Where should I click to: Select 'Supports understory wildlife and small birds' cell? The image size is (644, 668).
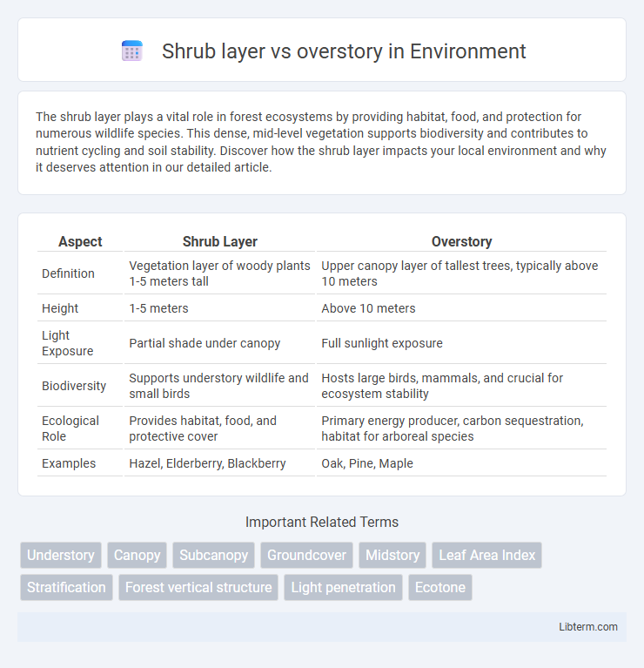point(218,386)
